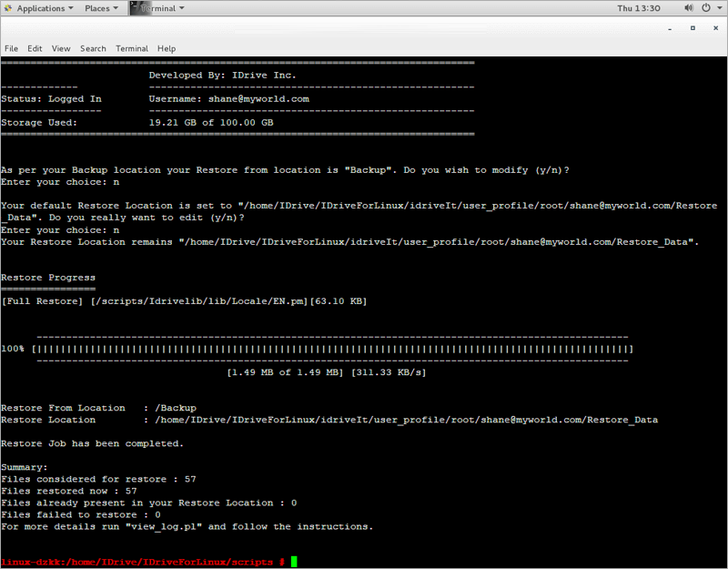Click the Applications logo icon
728x569 pixels.
click(x=8, y=8)
